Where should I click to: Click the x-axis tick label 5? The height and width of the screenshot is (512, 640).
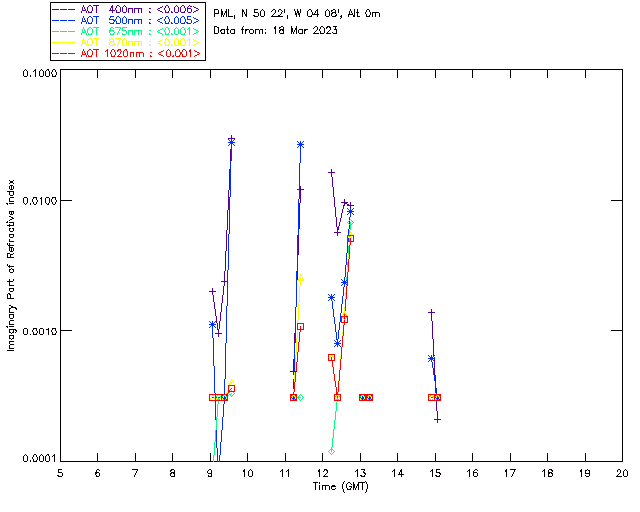(x=60, y=474)
